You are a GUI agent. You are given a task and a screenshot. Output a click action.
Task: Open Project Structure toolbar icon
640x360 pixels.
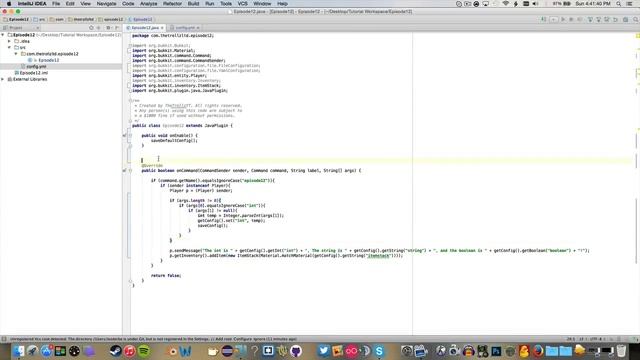[x=625, y=19]
